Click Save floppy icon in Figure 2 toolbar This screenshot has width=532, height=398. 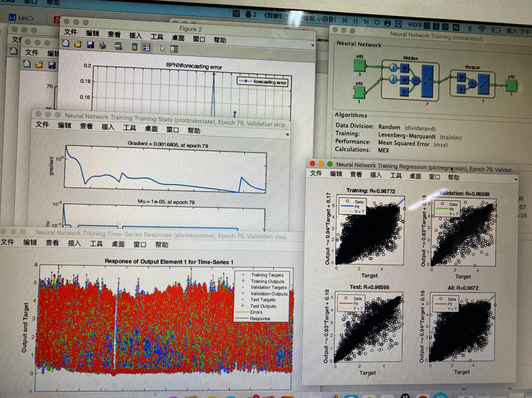click(x=90, y=44)
